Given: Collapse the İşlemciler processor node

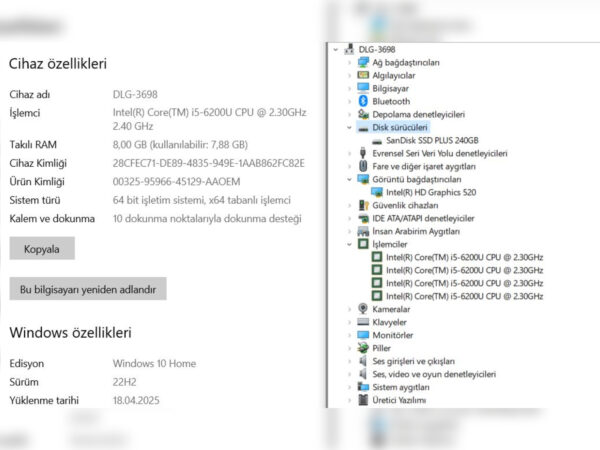Looking at the screenshot, I should click(349, 244).
